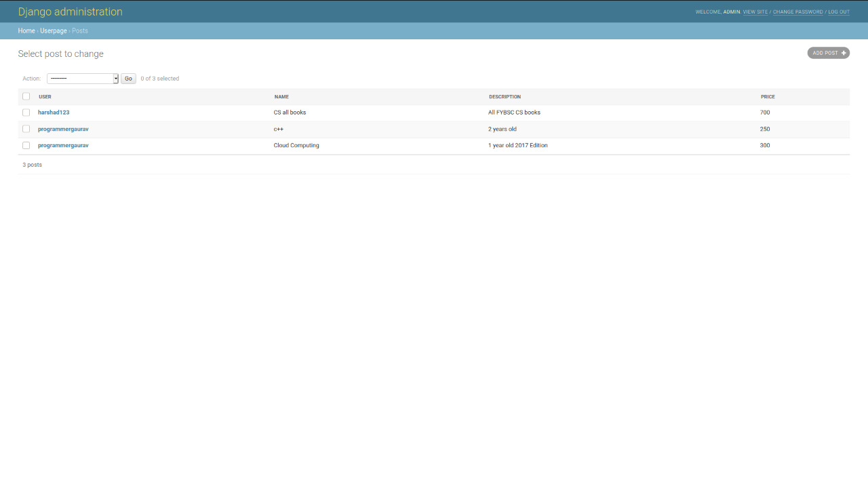Screen dimensions: 868x488
Task: Click the View Site link
Action: pyautogui.click(x=755, y=12)
